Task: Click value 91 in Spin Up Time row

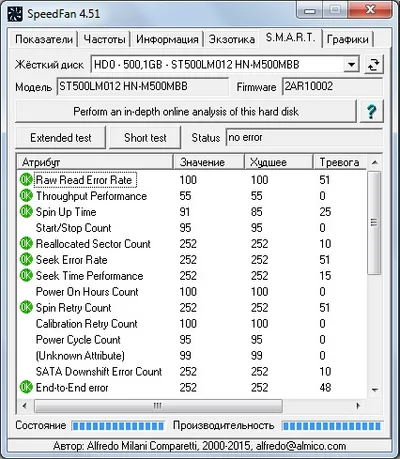Action: pos(185,212)
